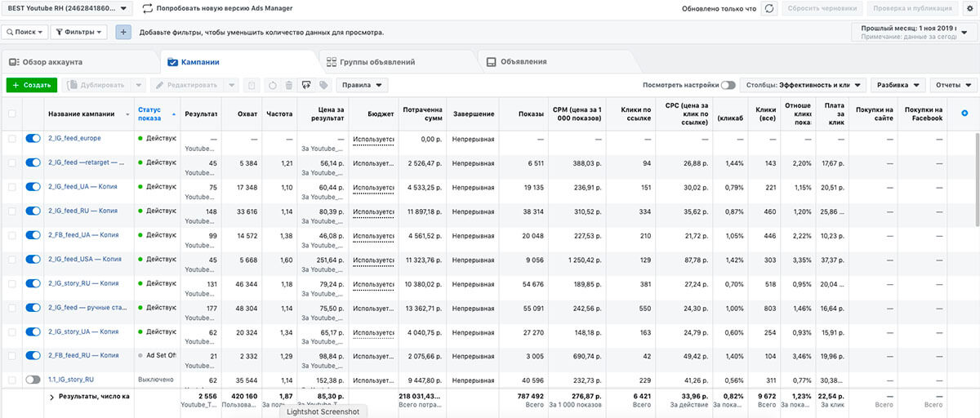The width and height of the screenshot is (980, 418).
Task: Toggle the 2_IG_feed_USA — Копия switch
Action: (x=33, y=260)
